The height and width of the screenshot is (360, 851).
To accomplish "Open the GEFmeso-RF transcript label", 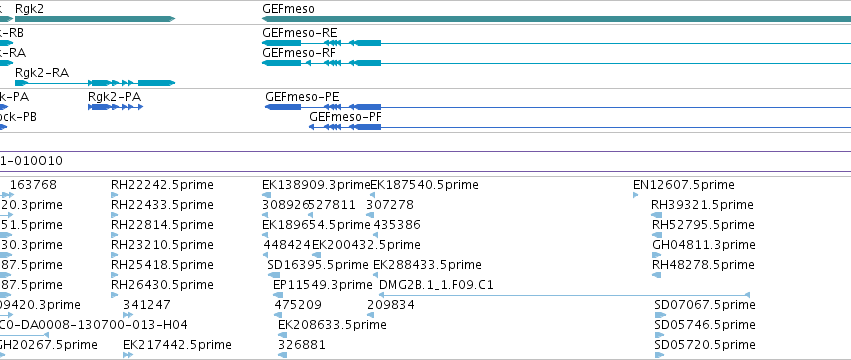I will [x=299, y=53].
